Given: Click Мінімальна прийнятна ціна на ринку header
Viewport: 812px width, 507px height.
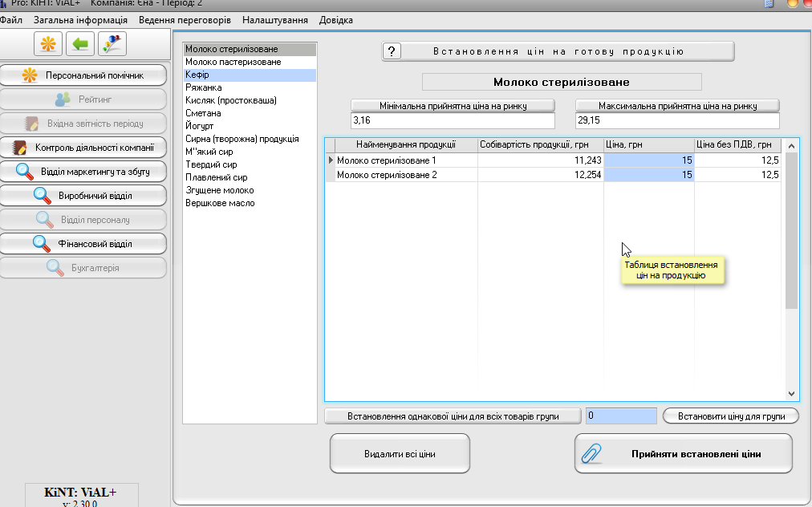Looking at the screenshot, I should tap(453, 106).
